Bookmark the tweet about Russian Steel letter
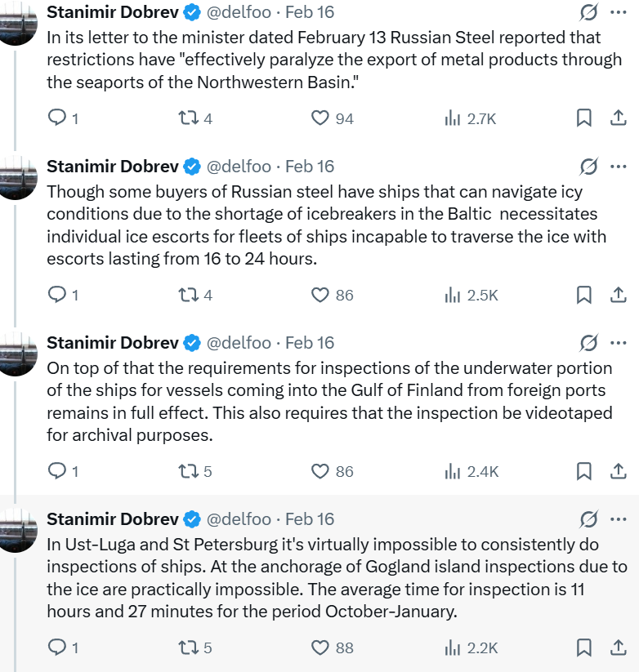This screenshot has width=639, height=672. point(583,118)
